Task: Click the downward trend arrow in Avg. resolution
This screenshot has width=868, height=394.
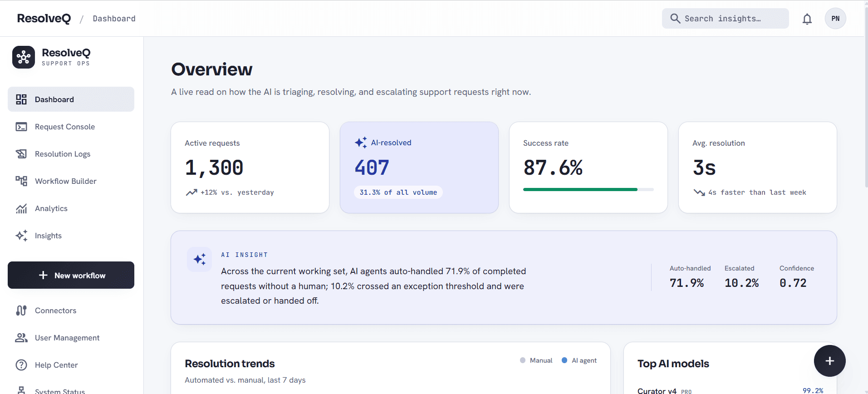Action: 699,192
